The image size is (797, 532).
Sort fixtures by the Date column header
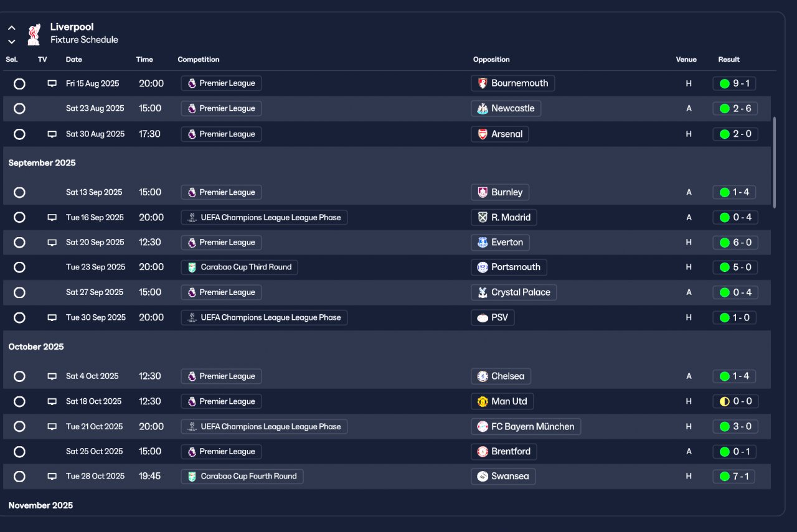point(74,60)
